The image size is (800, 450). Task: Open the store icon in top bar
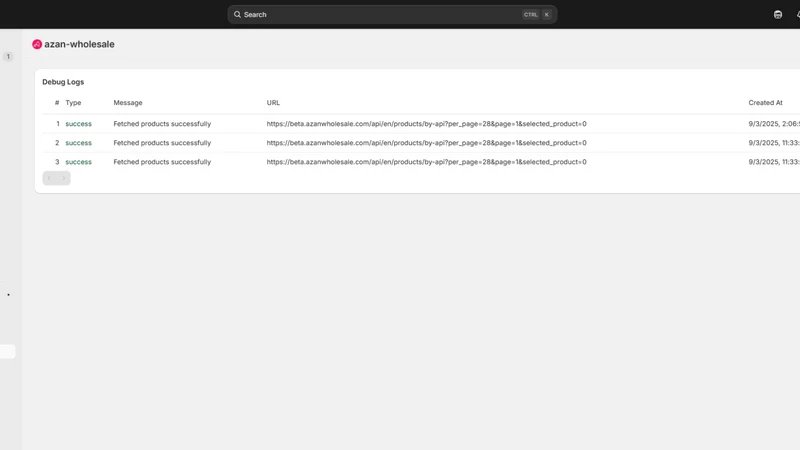(778, 15)
